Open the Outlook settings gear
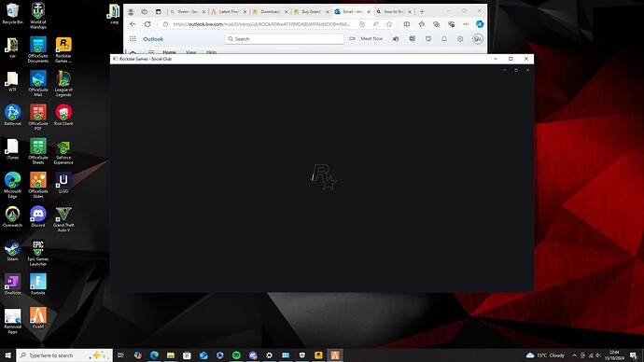This screenshot has width=644, height=362. pyautogui.click(x=460, y=38)
